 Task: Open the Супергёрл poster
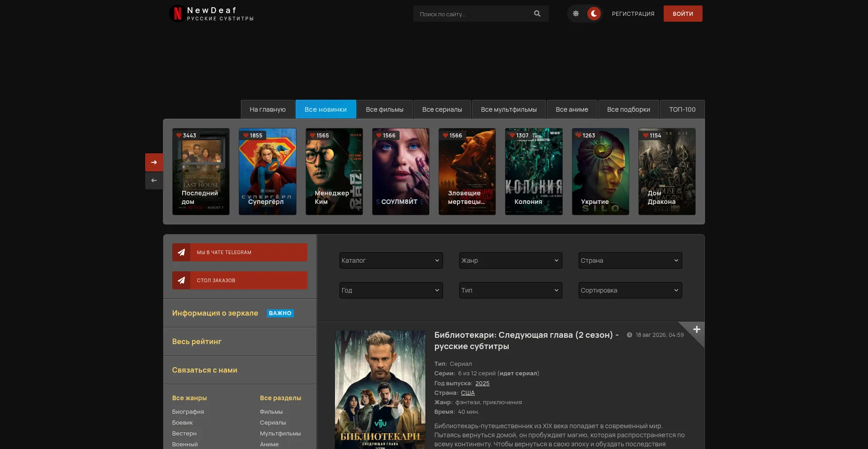coord(268,171)
